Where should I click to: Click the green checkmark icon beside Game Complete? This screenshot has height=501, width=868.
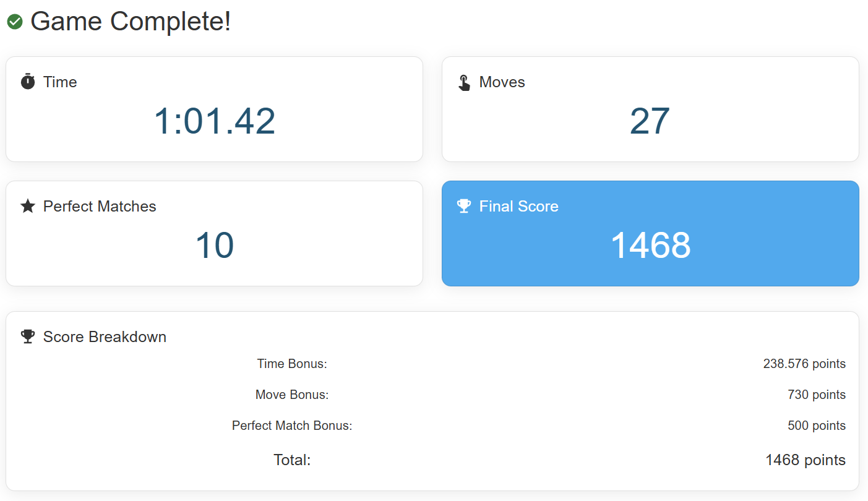15,22
